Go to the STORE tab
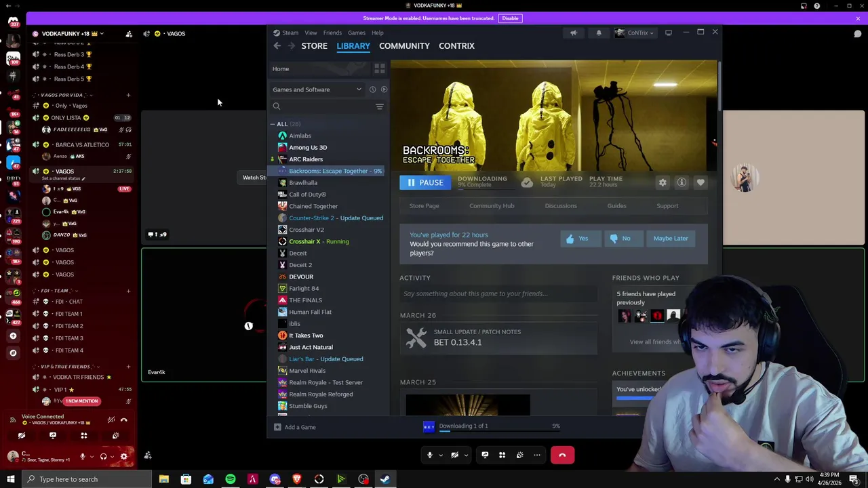This screenshot has width=868, height=488. coord(314,45)
